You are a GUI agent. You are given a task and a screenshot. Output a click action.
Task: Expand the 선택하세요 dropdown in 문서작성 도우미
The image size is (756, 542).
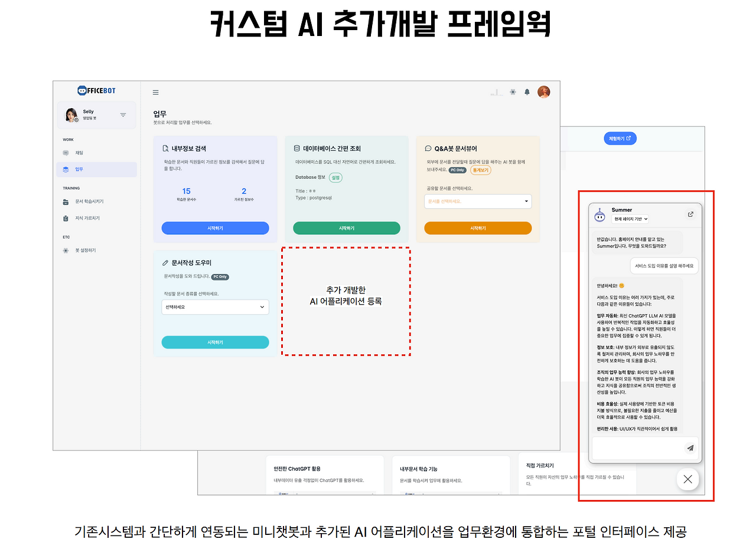[x=215, y=307]
